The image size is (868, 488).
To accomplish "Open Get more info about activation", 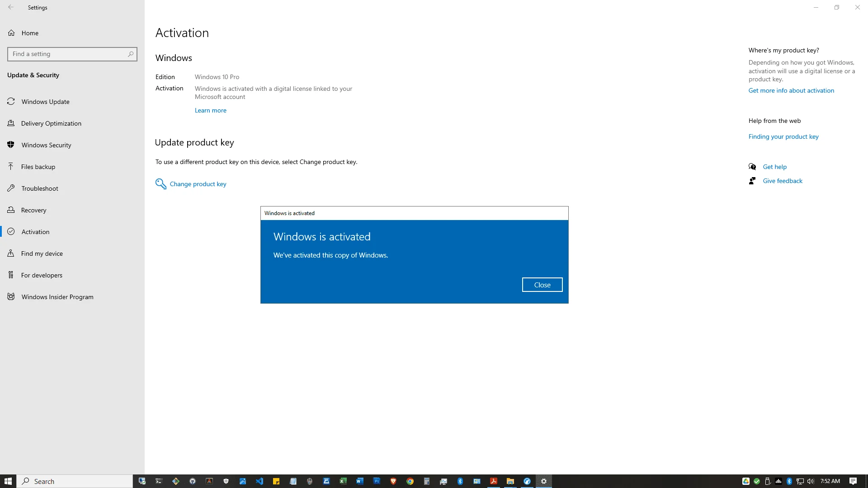I will tap(791, 90).
